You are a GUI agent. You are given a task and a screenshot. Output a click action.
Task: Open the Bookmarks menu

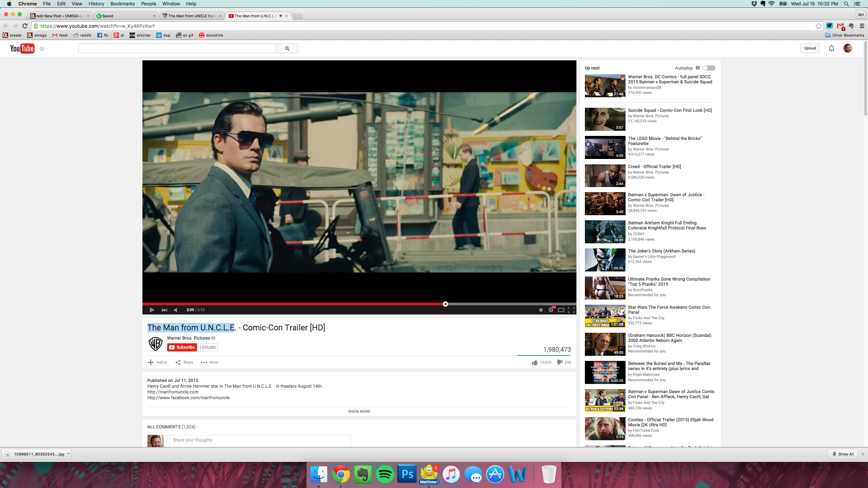122,4
